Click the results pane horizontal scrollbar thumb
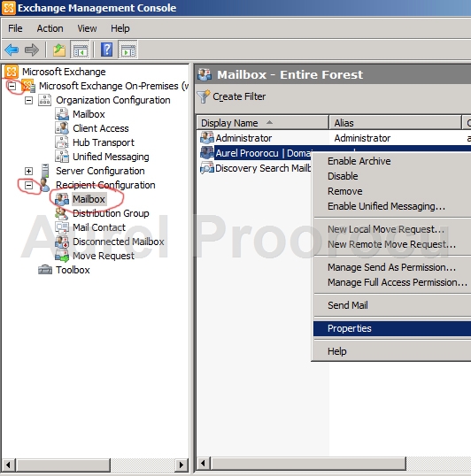This screenshot has height=476, width=471. click(x=308, y=464)
